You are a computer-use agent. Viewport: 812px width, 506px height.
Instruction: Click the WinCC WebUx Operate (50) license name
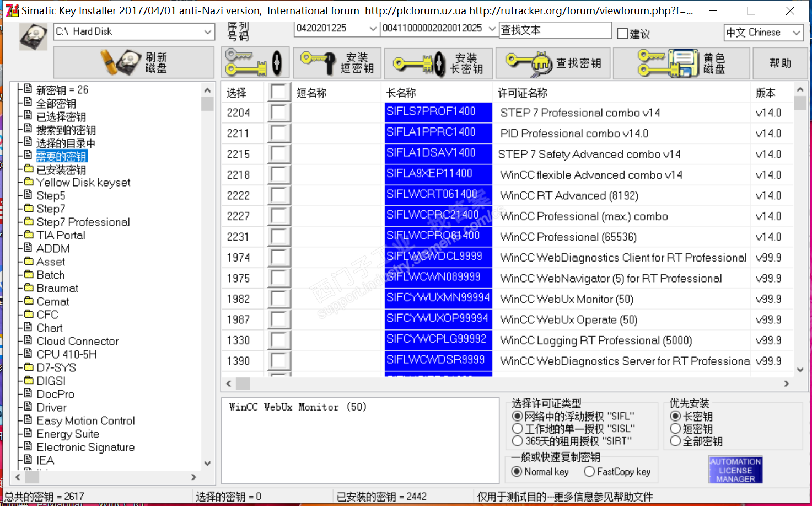coord(569,320)
